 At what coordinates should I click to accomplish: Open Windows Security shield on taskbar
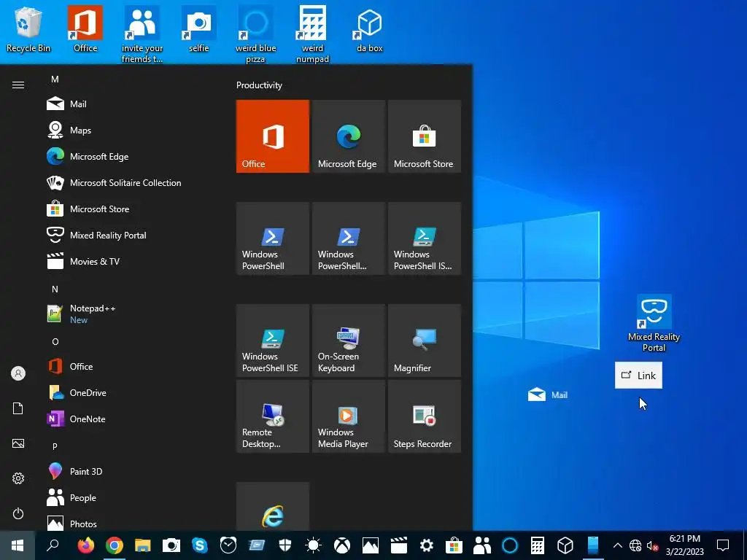pos(285,545)
